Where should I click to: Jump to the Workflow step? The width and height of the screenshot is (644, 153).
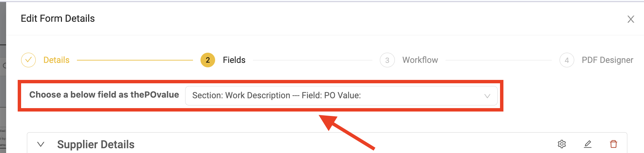(420, 60)
